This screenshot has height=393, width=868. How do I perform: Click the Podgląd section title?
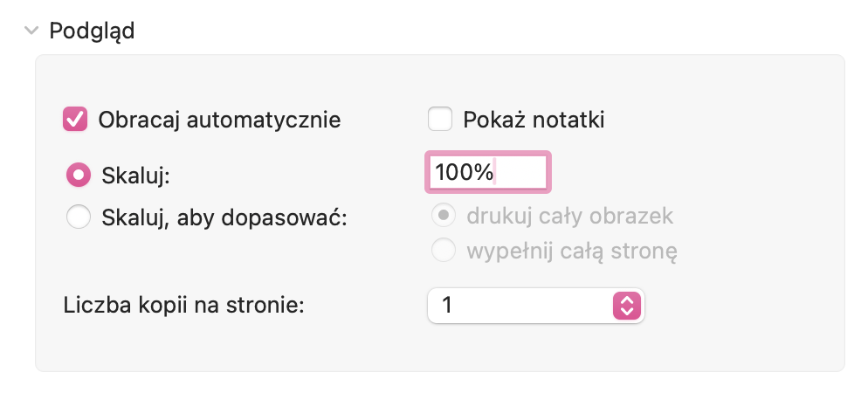point(92,31)
